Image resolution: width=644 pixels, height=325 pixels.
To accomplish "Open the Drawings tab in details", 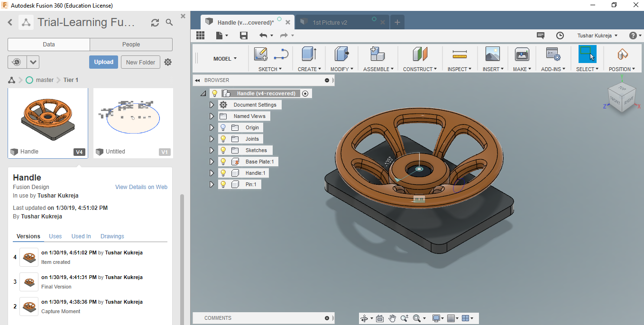I will coord(112,236).
